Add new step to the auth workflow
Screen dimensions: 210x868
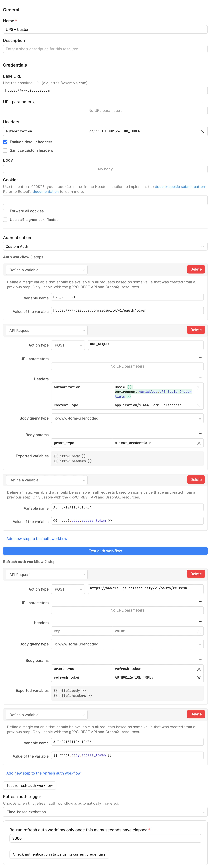point(37,539)
